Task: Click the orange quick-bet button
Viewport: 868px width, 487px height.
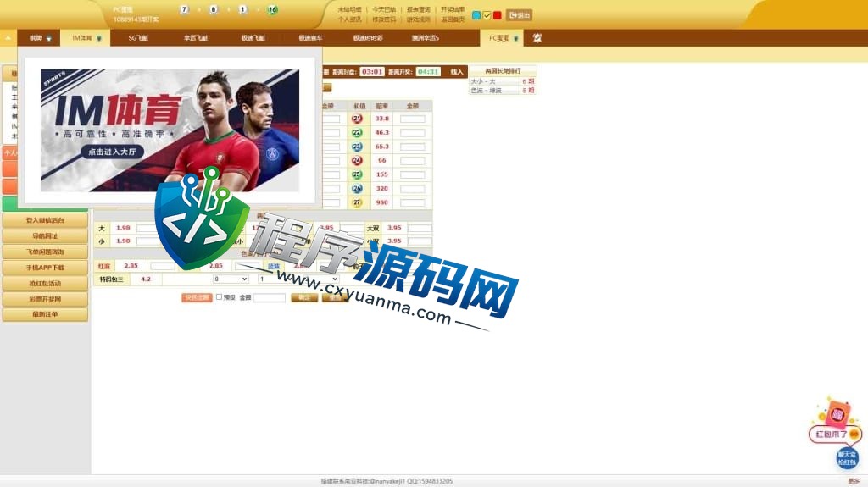Action: tap(197, 297)
